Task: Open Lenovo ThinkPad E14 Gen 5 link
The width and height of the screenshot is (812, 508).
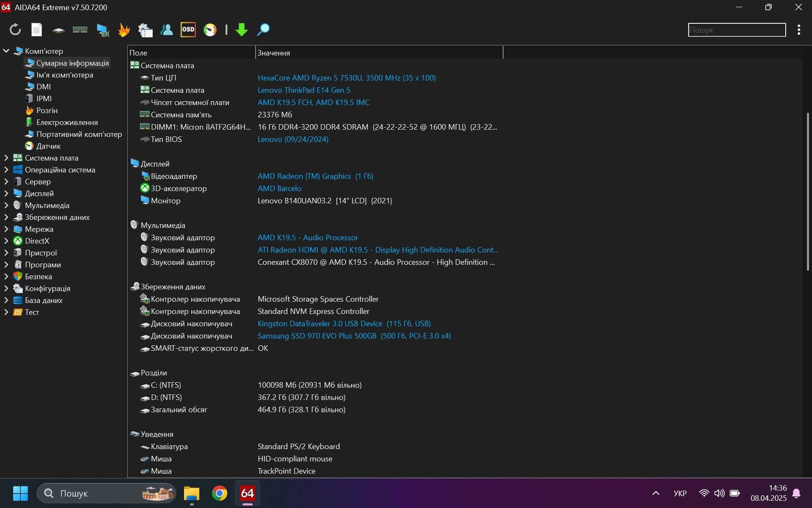Action: [304, 90]
